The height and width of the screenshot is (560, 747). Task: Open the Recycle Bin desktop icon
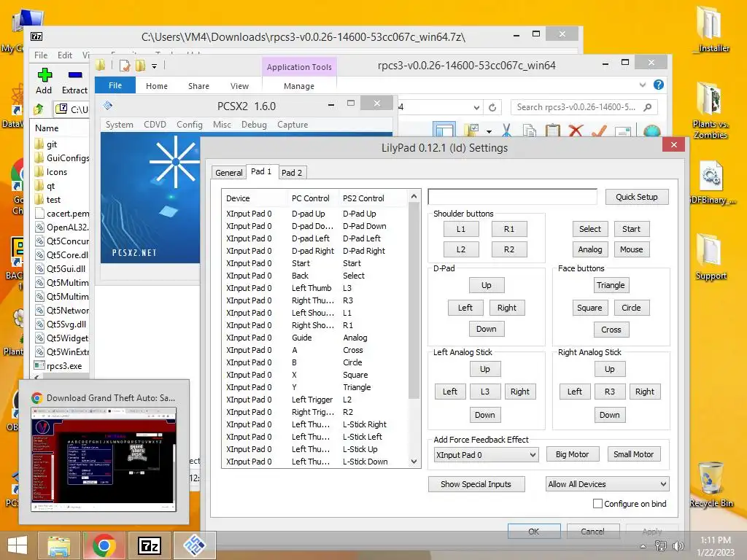(711, 484)
